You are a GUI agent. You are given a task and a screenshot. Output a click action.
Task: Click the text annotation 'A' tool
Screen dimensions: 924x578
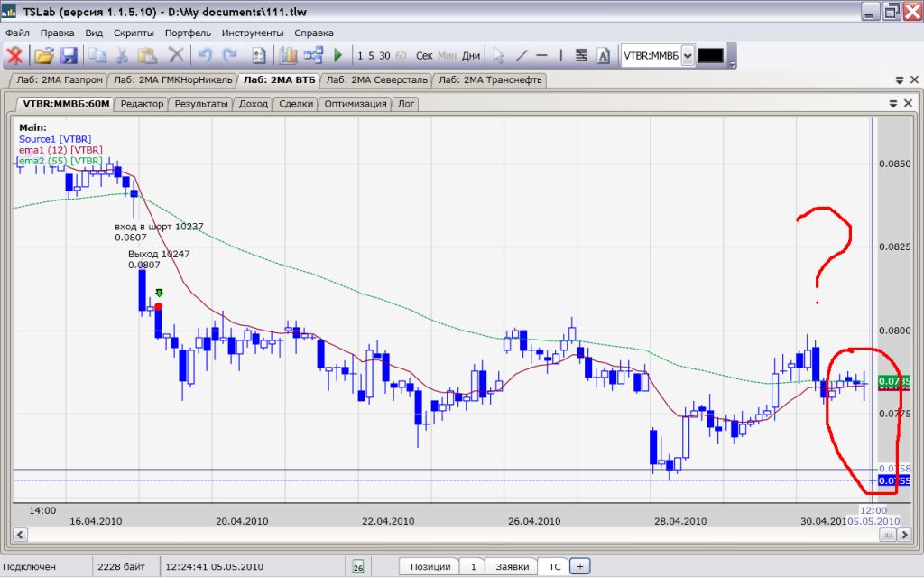604,56
